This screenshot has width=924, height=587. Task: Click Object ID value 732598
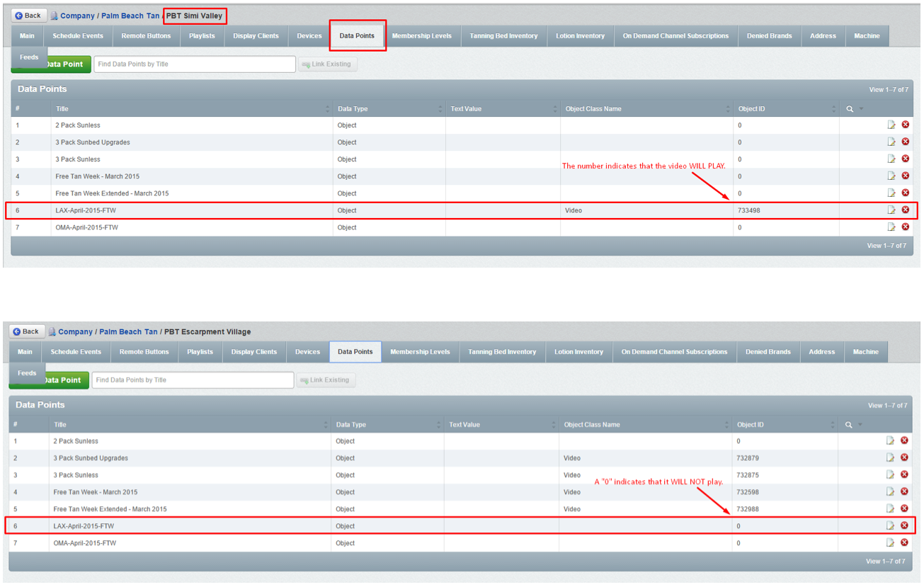pyautogui.click(x=748, y=492)
